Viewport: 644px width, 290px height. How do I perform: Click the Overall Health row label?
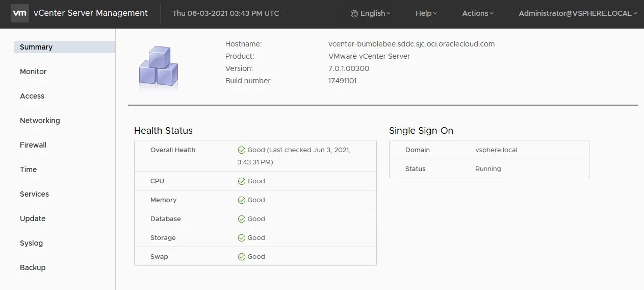click(173, 150)
